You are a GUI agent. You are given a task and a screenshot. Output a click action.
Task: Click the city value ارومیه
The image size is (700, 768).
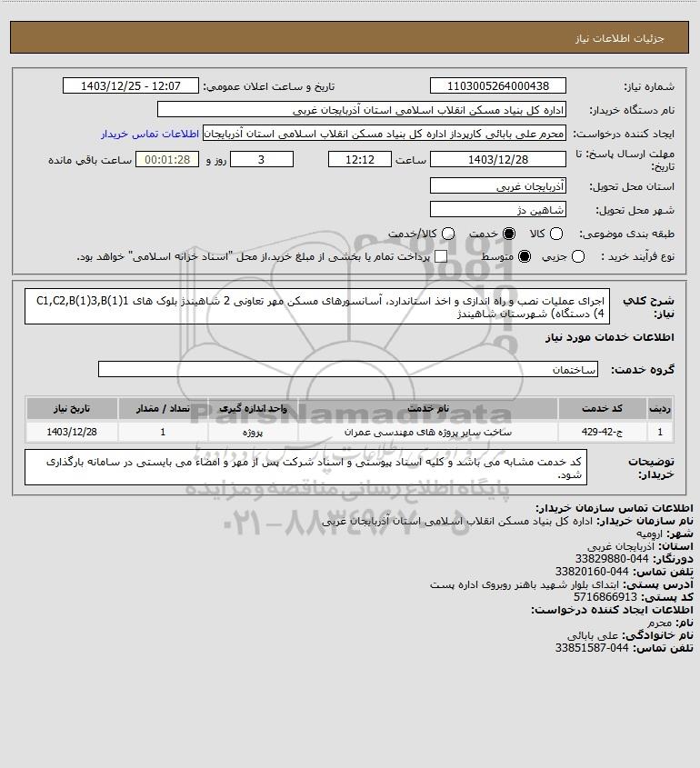pyautogui.click(x=649, y=534)
